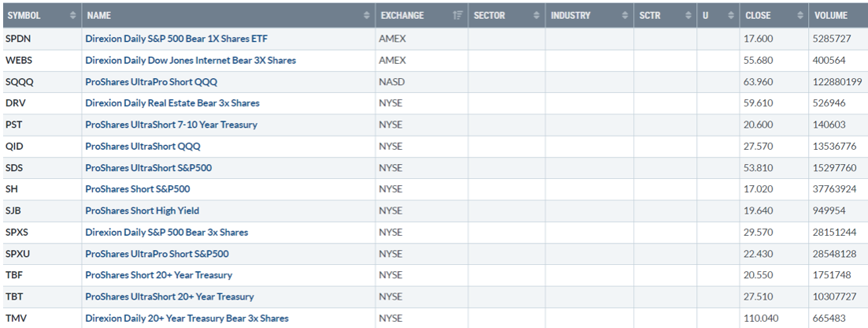
Task: Click the SH closing price 17.020
Action: pyautogui.click(x=758, y=189)
